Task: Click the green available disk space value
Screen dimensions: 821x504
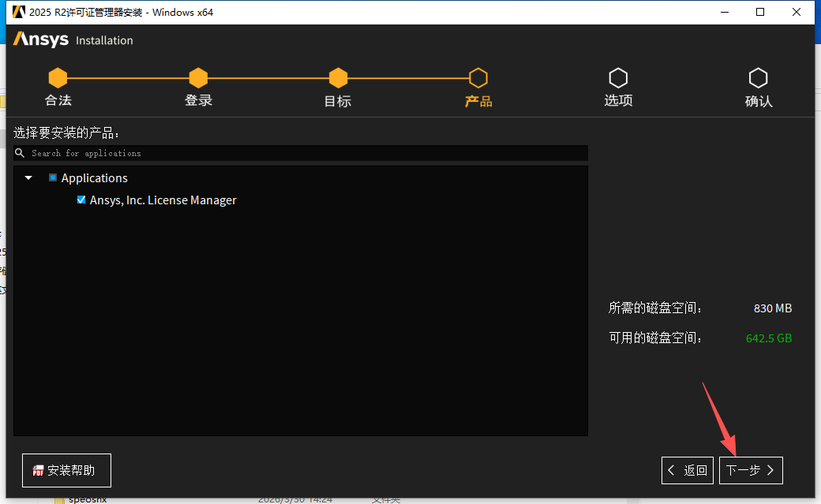Action: (769, 338)
